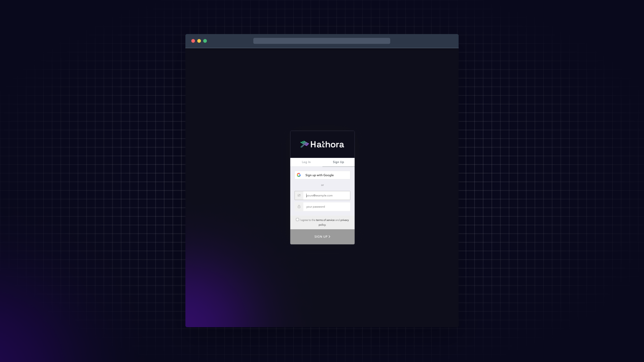Click the green maximize window dot
The width and height of the screenshot is (644, 362).
pyautogui.click(x=205, y=41)
